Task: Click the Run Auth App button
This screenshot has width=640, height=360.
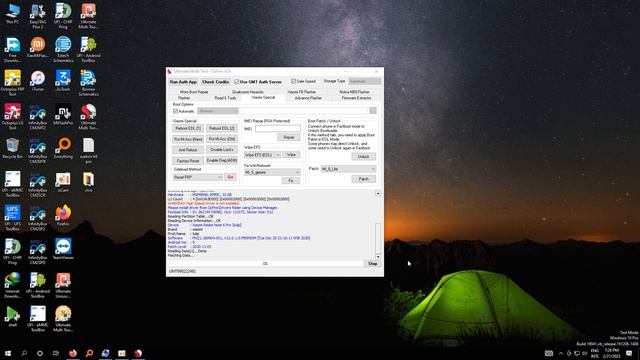Action: click(183, 82)
